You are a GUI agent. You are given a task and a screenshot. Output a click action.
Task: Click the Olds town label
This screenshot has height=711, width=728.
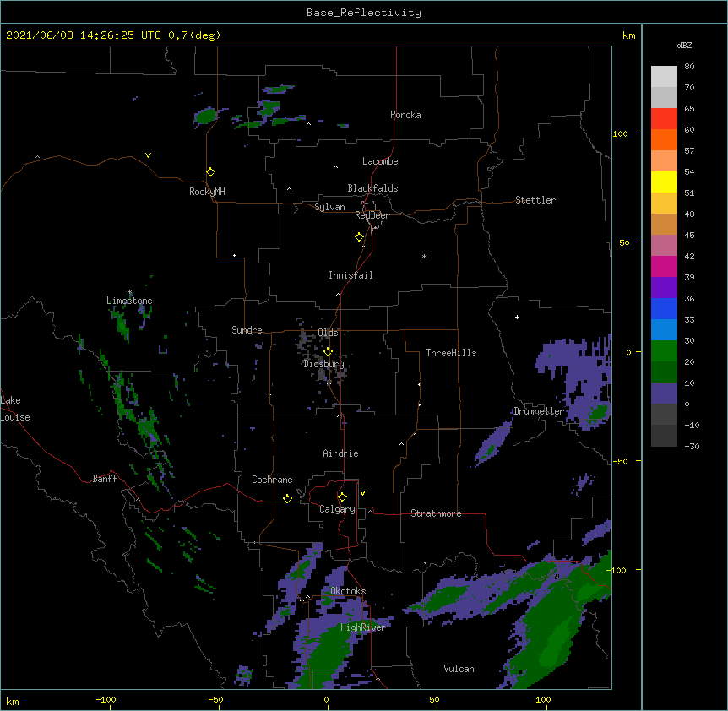coord(328,333)
